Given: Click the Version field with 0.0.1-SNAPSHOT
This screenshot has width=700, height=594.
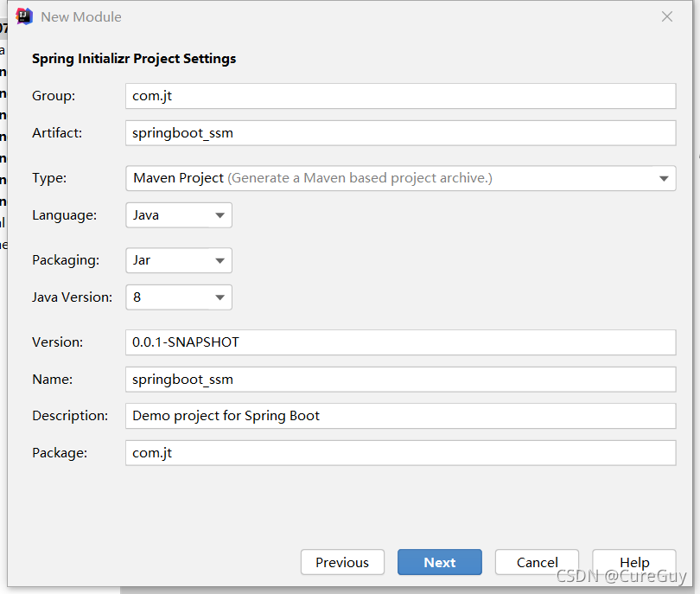Looking at the screenshot, I should coord(400,342).
